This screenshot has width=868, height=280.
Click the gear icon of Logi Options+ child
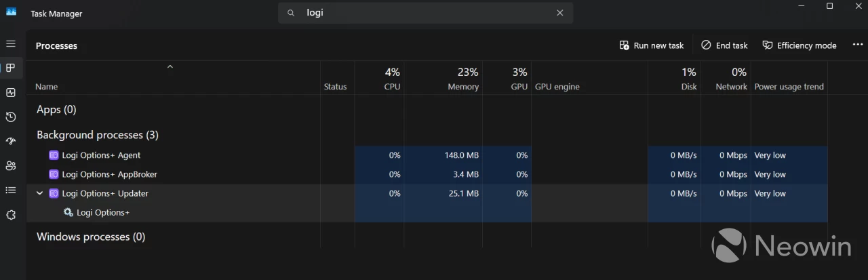point(68,212)
